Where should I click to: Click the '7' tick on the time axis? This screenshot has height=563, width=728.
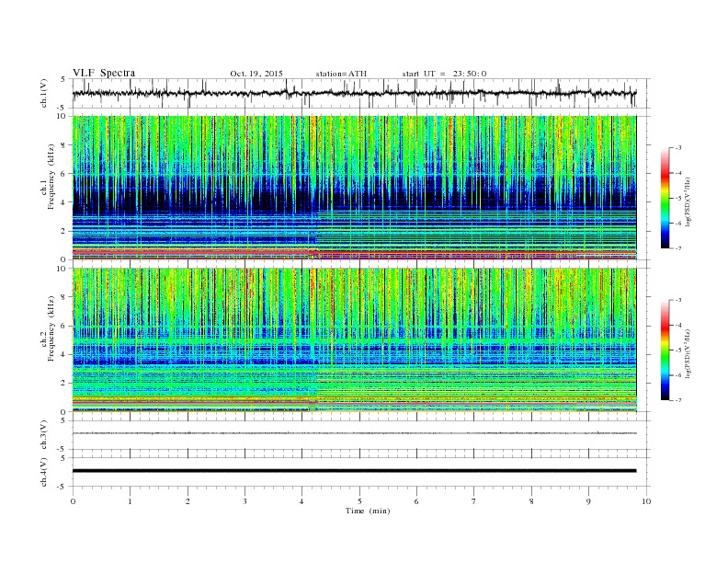(x=474, y=501)
